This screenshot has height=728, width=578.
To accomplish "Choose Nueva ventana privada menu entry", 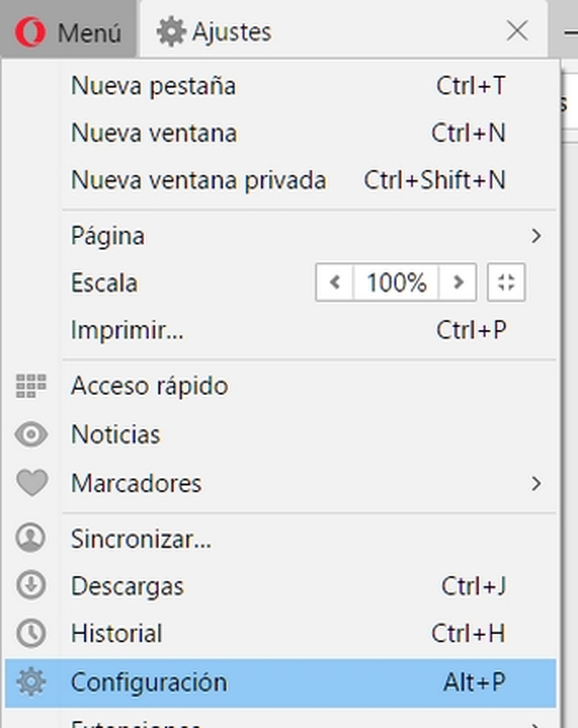I will click(199, 180).
